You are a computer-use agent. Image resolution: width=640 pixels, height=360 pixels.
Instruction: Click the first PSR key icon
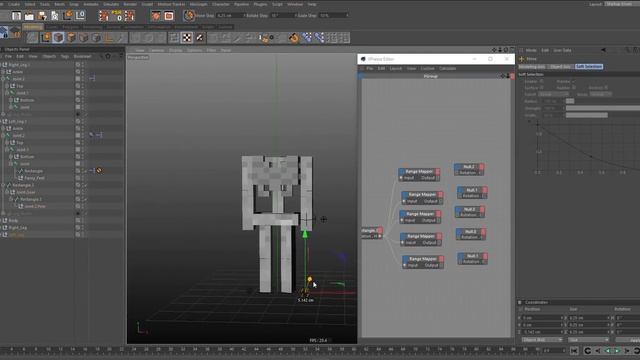tap(104, 16)
